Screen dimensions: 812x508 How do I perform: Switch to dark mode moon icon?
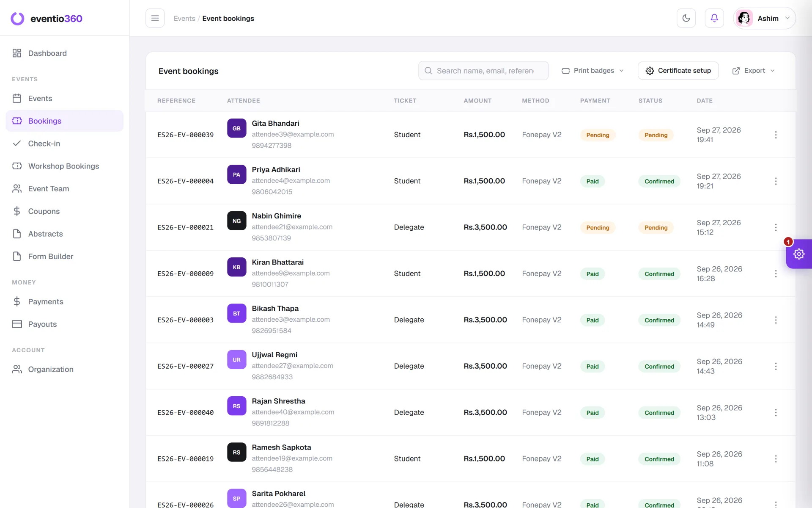pyautogui.click(x=686, y=18)
